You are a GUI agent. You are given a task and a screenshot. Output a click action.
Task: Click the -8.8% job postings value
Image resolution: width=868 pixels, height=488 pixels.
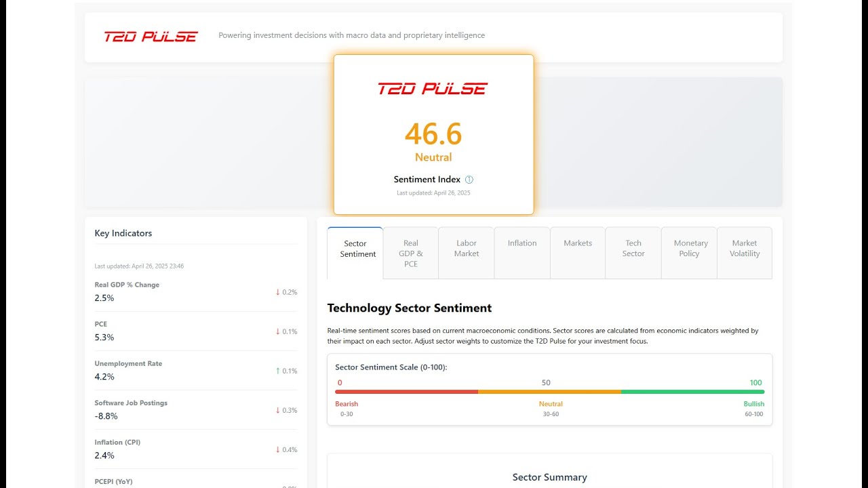pos(106,416)
